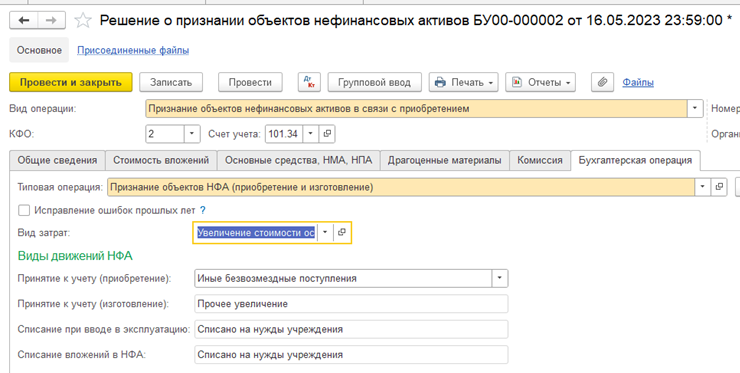
Task: Click Счет учета 101.34 field
Action: [x=284, y=134]
